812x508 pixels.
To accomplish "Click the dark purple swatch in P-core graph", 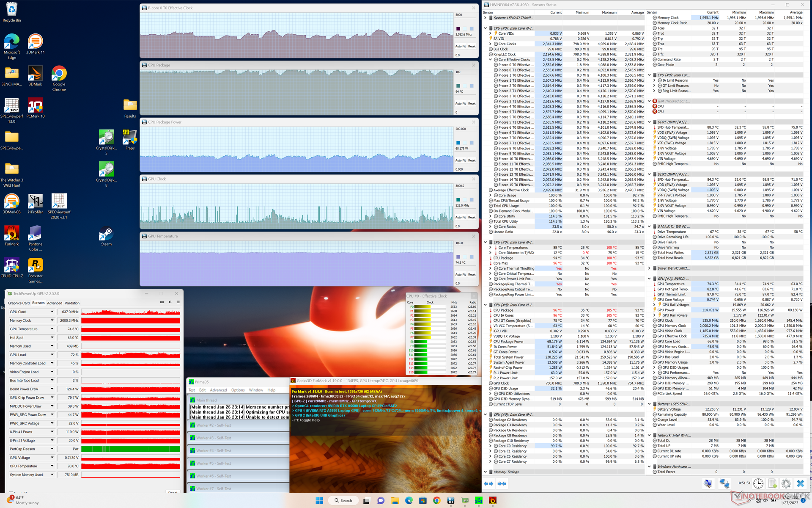I will coord(458,29).
